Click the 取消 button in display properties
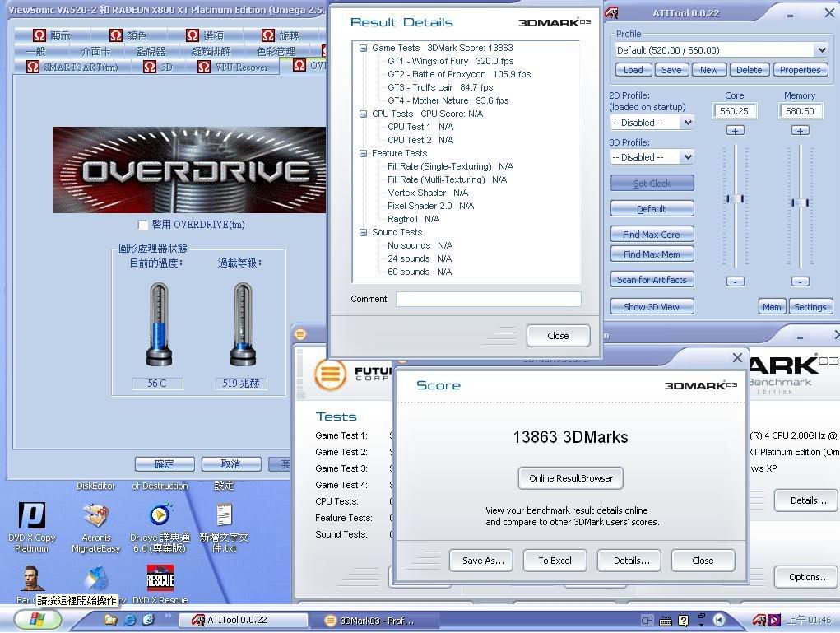This screenshot has height=633, width=840. coord(231,463)
